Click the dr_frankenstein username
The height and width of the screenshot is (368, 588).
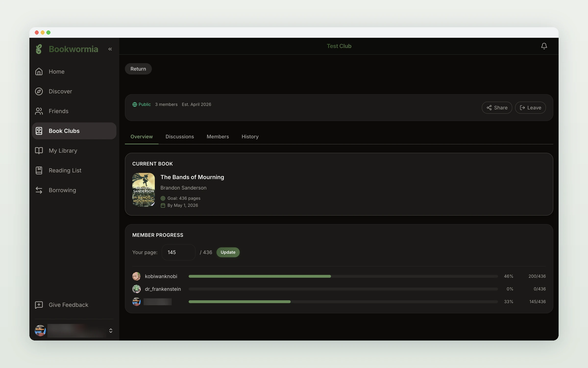point(163,289)
